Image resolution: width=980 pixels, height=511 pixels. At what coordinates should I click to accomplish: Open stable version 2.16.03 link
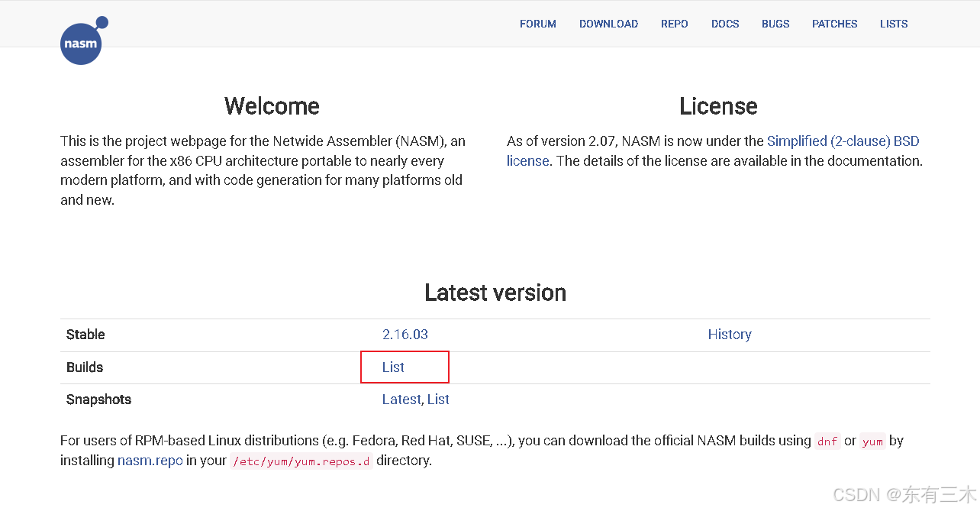(x=405, y=335)
